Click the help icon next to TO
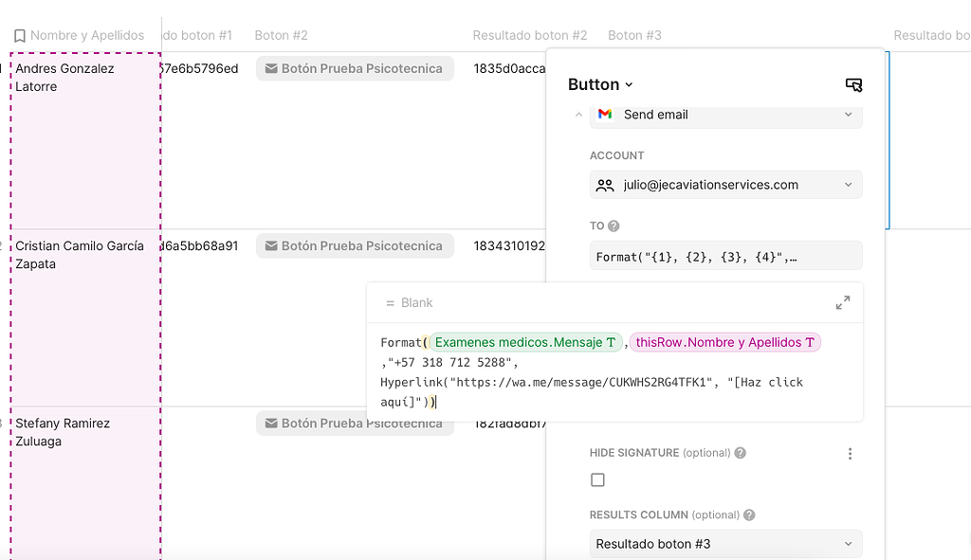Screen dimensions: 971x560 pyautogui.click(x=614, y=226)
